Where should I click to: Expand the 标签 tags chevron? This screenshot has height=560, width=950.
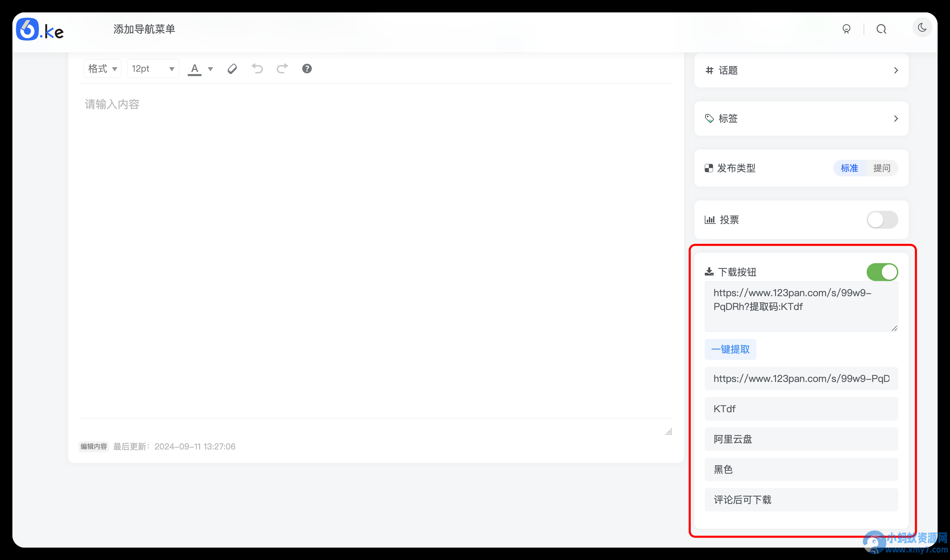896,119
